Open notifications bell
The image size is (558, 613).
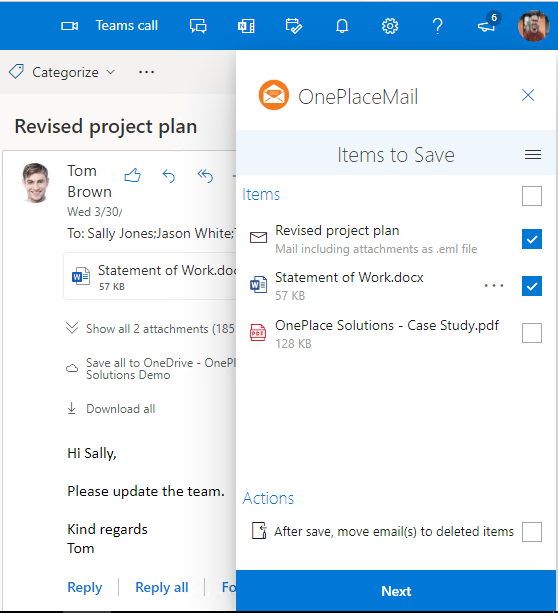(342, 26)
